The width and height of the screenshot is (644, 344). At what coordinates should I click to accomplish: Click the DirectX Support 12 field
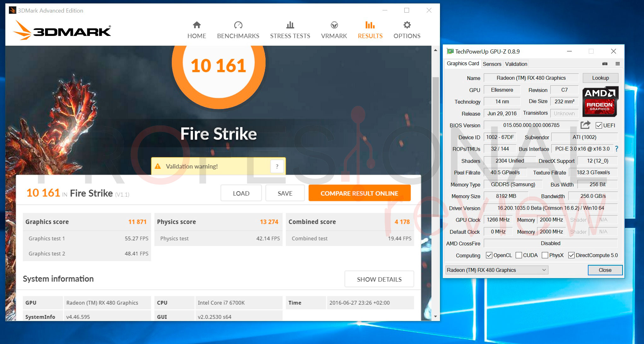tap(597, 161)
